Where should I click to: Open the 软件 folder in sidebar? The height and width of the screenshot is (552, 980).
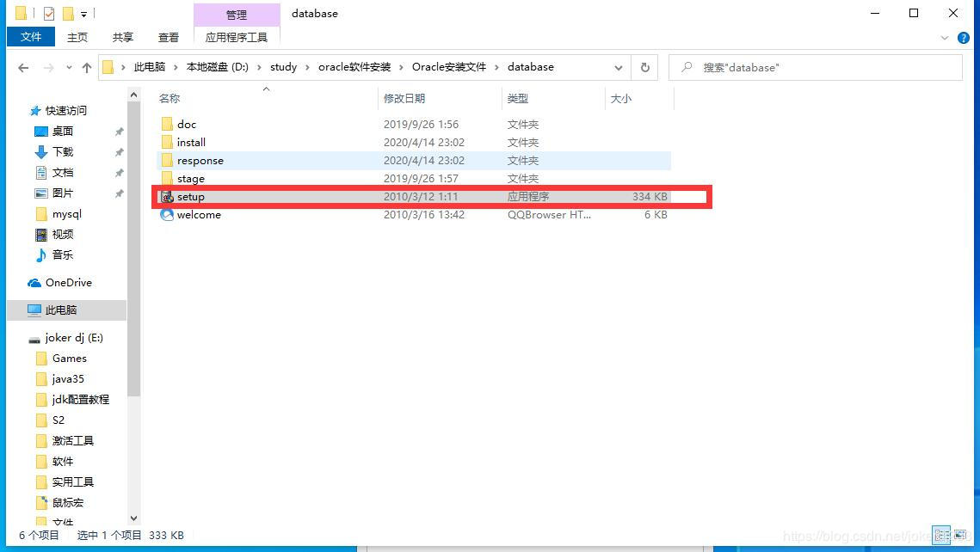(63, 462)
